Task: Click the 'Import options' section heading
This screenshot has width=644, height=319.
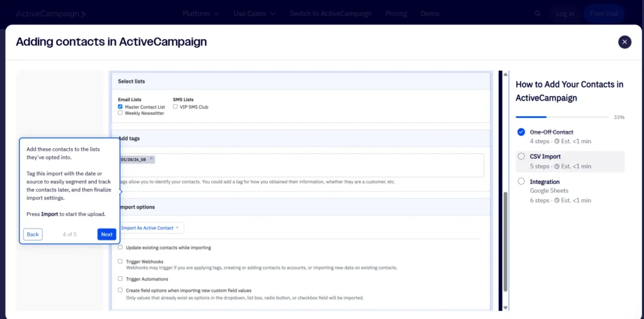Action: coord(136,207)
